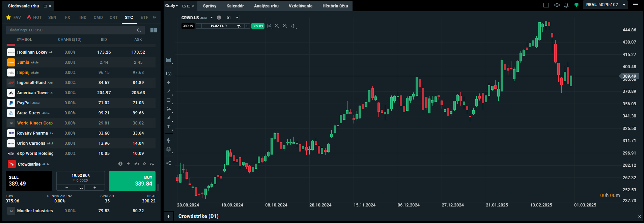Open the workspace layout icon
Image resolution: width=644 pixels, height=223 pixels.
click(x=546, y=5)
